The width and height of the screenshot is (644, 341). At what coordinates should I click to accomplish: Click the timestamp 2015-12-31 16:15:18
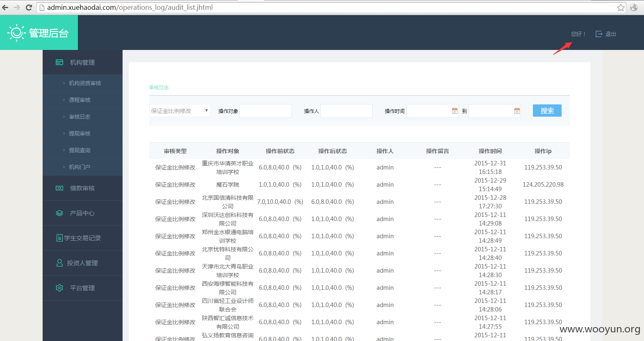click(x=490, y=167)
